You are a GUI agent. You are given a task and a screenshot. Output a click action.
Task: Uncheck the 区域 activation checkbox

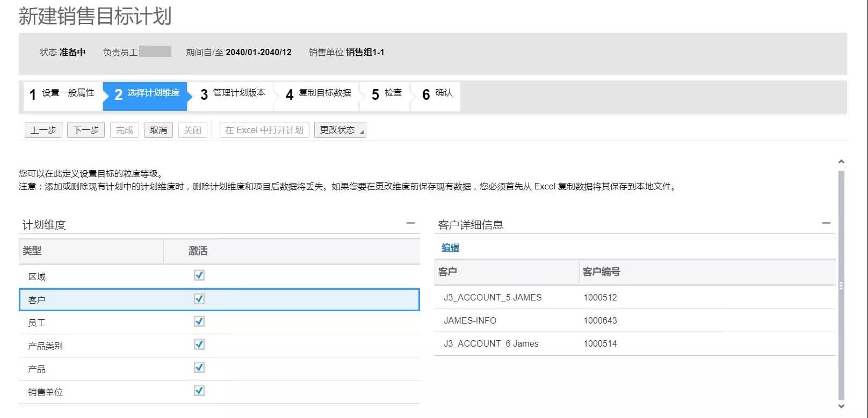tap(199, 275)
